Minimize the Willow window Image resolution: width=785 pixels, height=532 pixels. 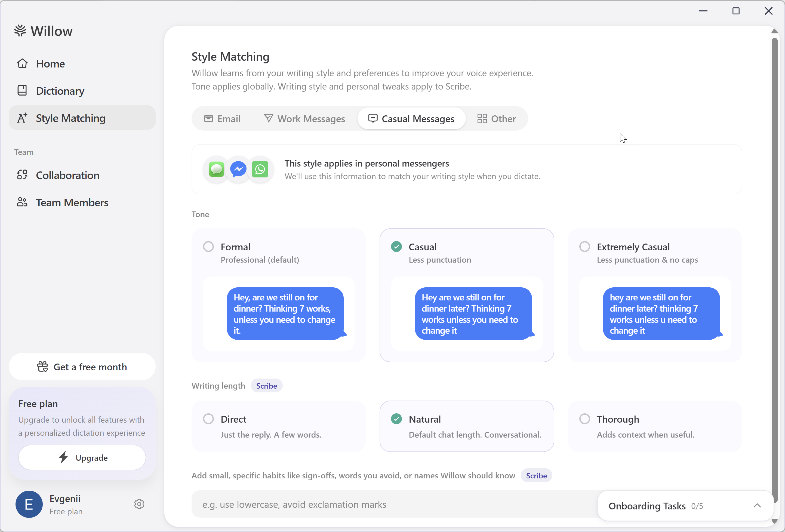point(703,11)
